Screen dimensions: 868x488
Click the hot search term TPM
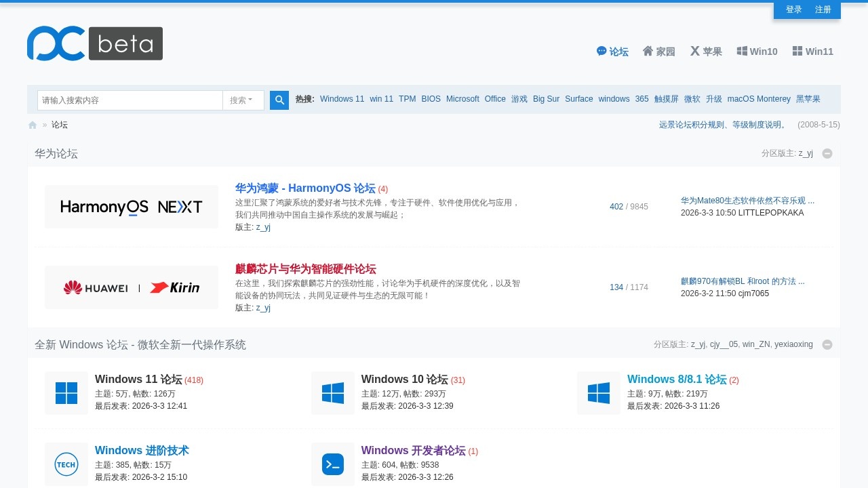[407, 99]
